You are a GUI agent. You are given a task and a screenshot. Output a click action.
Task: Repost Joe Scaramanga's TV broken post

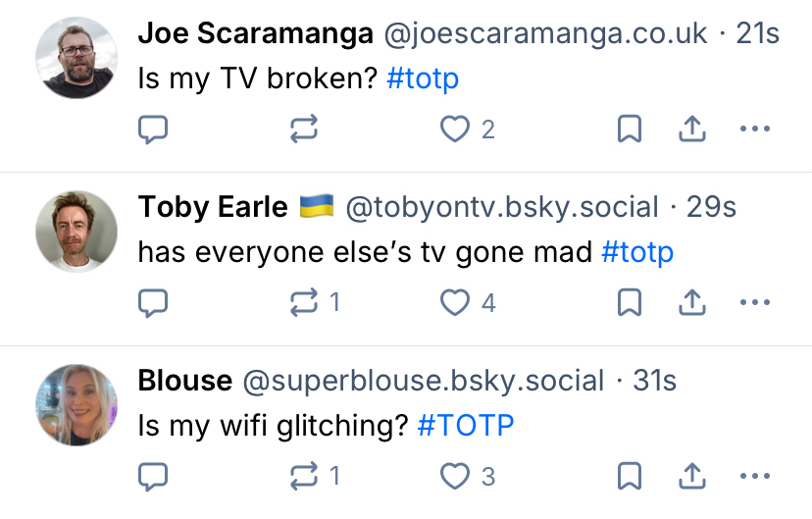point(305,130)
